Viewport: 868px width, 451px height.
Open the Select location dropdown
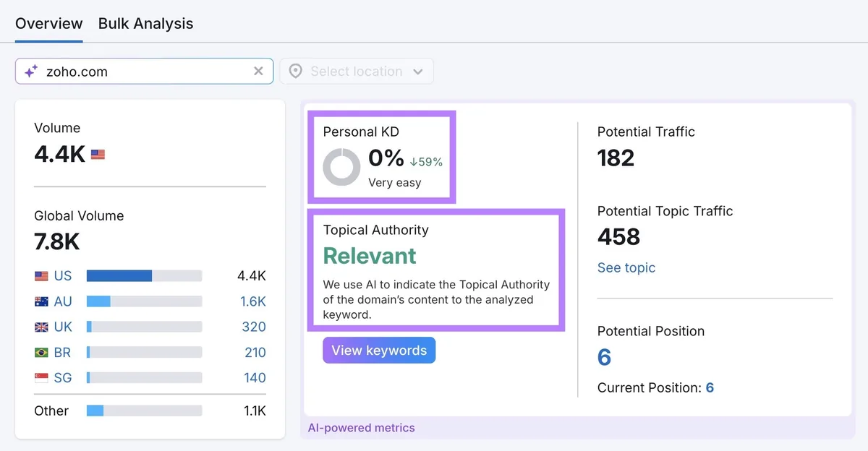pyautogui.click(x=357, y=72)
